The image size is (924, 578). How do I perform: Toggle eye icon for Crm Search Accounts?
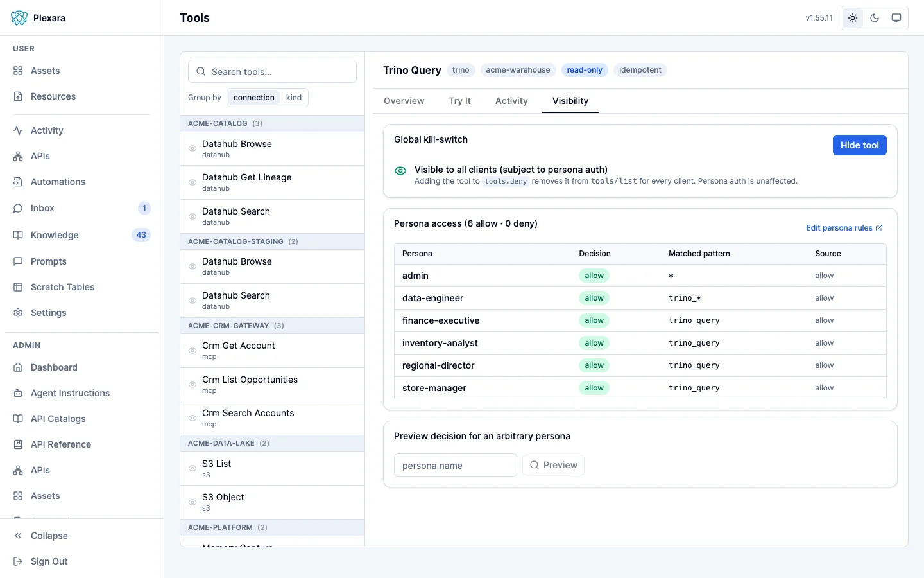pos(193,418)
